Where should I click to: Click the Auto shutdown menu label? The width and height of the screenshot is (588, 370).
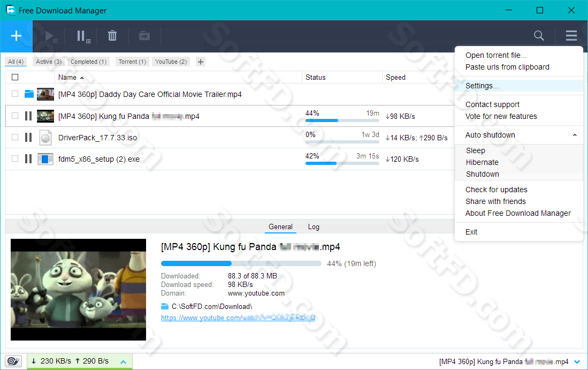coord(490,135)
